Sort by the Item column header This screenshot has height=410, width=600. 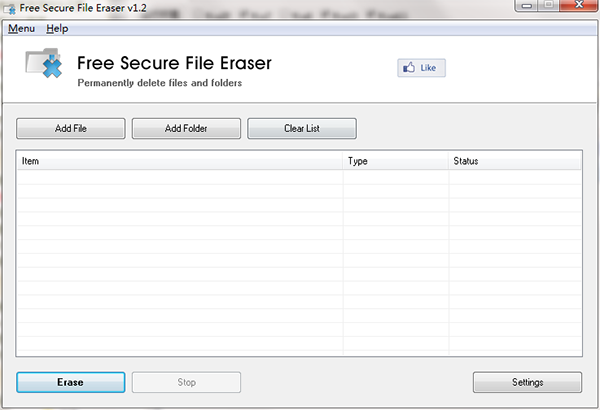(180, 160)
